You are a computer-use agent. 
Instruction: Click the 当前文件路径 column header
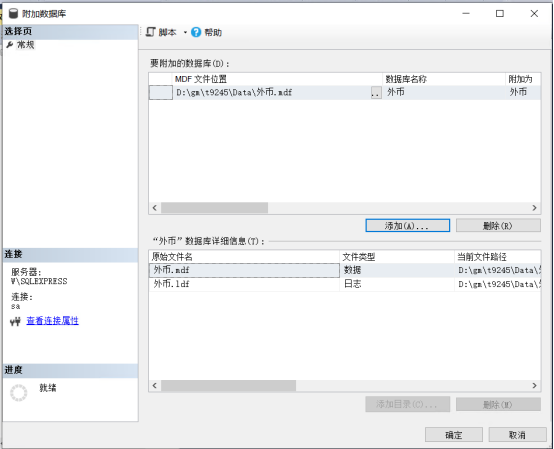pos(497,257)
